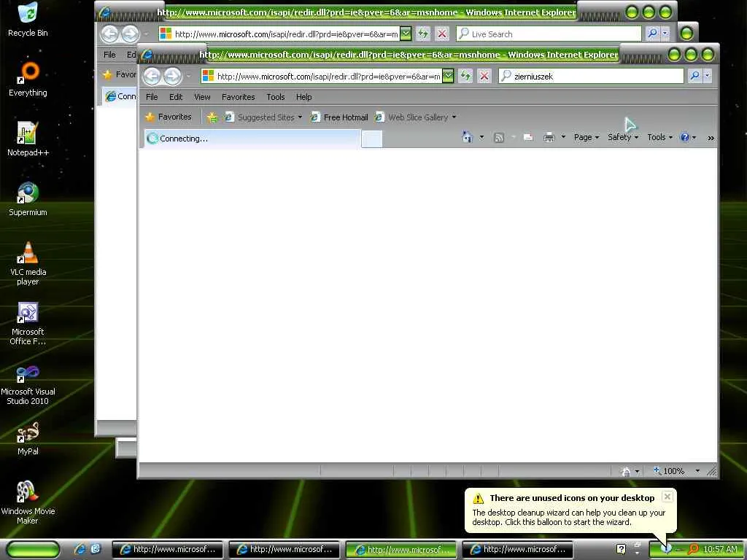Click the Live Search box in back IE window
Screen dimensions: 747x560
pos(549,34)
